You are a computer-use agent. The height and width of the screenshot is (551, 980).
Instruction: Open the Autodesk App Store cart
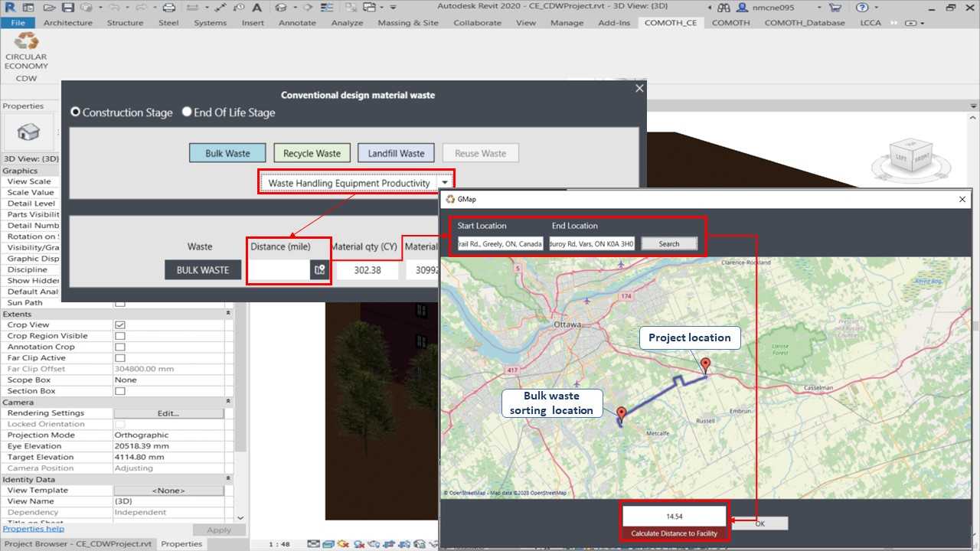(x=835, y=7)
